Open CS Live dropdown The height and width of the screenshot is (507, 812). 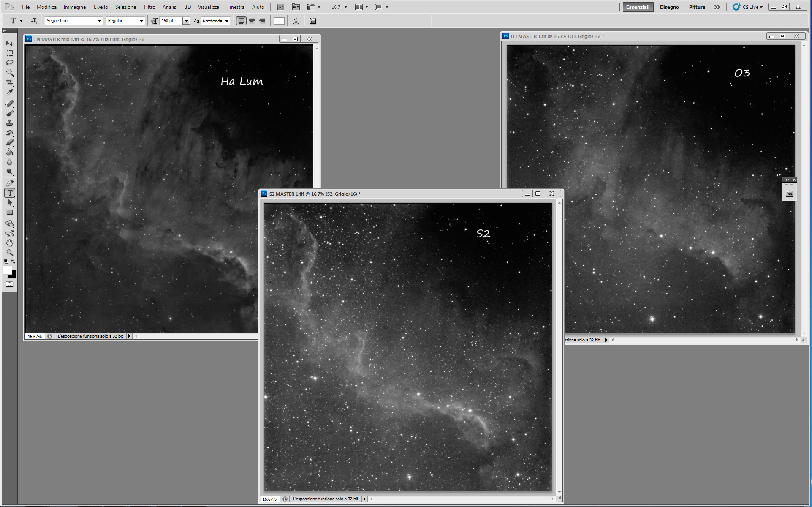(748, 7)
